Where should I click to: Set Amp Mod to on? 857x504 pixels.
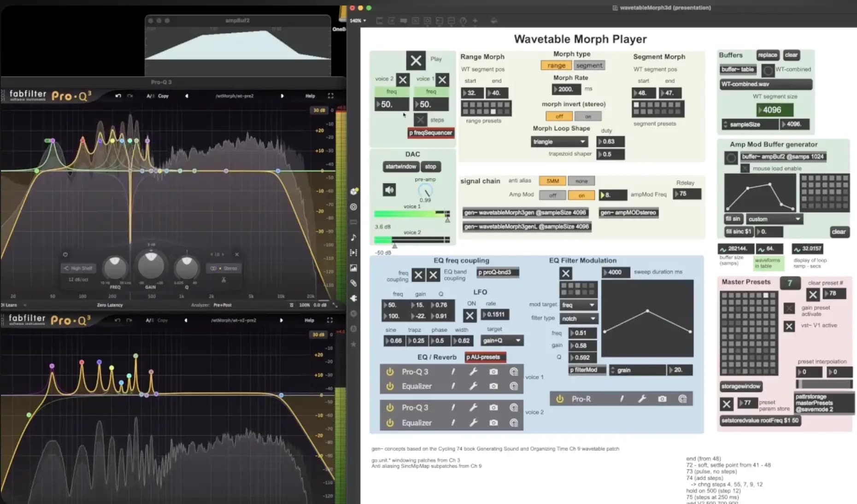tap(581, 195)
